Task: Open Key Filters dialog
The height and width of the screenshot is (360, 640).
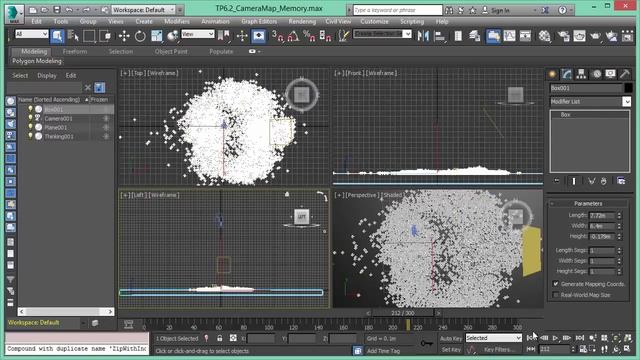Action: 500,350
